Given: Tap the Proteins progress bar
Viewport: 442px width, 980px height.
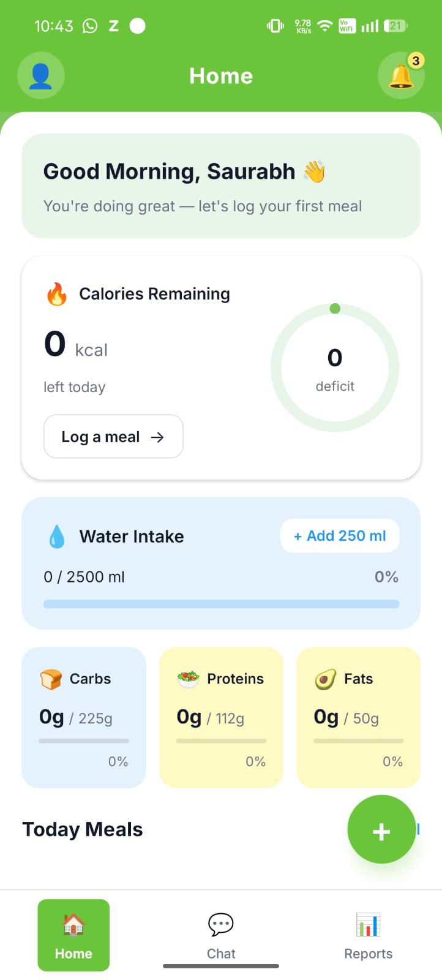Looking at the screenshot, I should [x=221, y=741].
